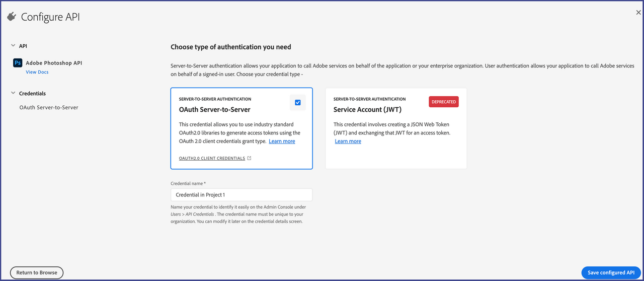Image resolution: width=644 pixels, height=281 pixels.
Task: Click the 'Credential name *' label
Action: [188, 183]
